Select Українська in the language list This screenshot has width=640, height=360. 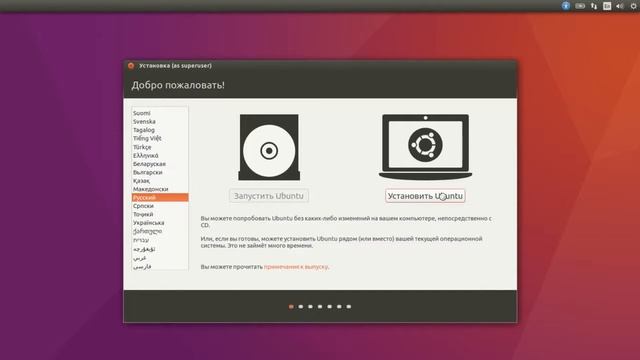pos(160,223)
